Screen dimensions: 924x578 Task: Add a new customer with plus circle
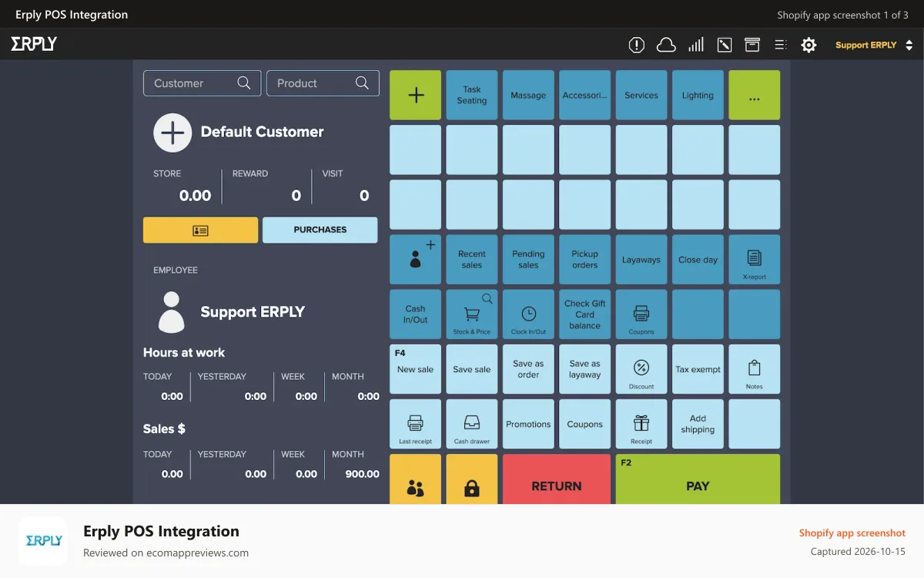pos(172,133)
